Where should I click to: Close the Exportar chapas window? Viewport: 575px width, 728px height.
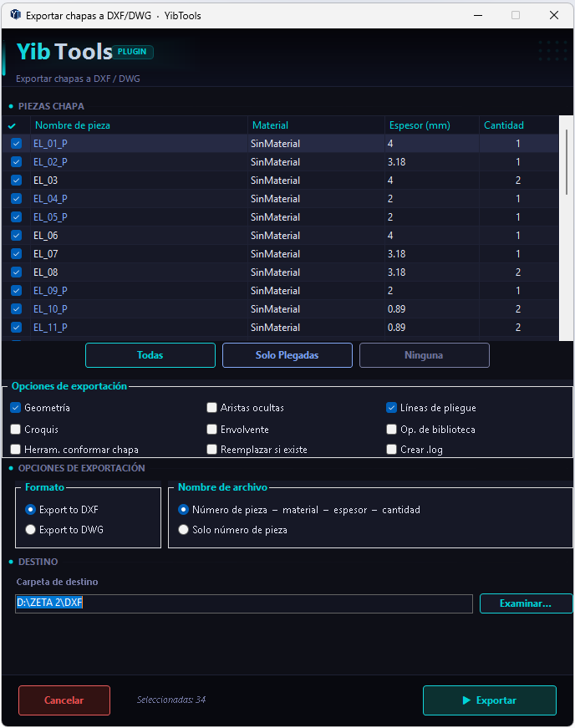pyautogui.click(x=553, y=15)
